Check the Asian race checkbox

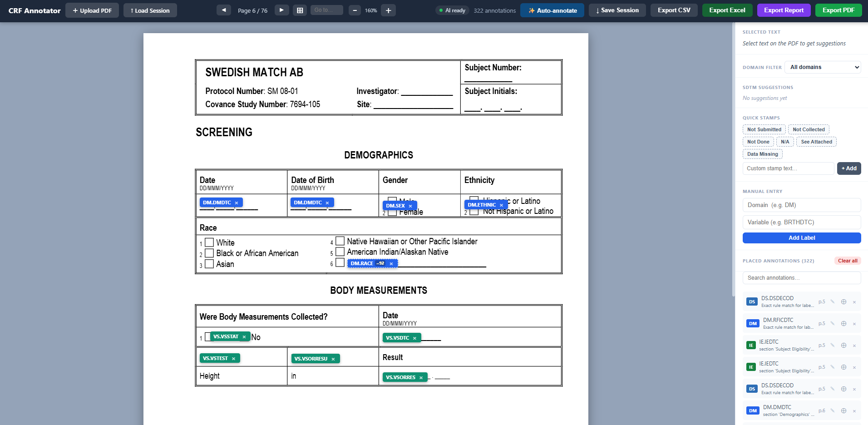tap(209, 264)
